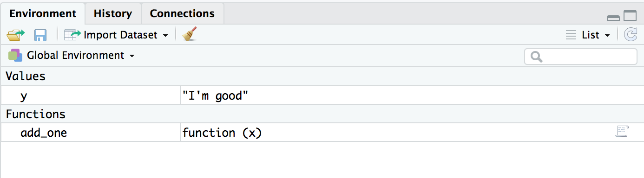Click the magnifier icon in search box
This screenshot has height=178, width=644.
(x=536, y=57)
